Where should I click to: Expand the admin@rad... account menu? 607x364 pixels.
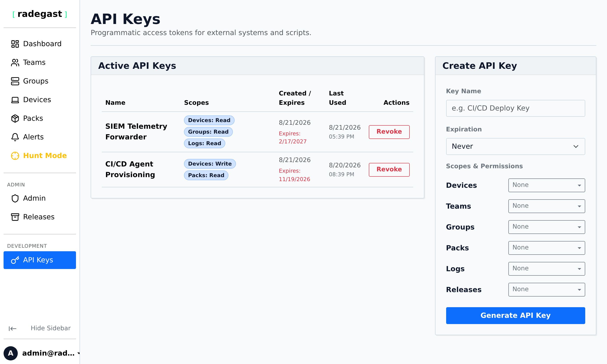coord(42,353)
